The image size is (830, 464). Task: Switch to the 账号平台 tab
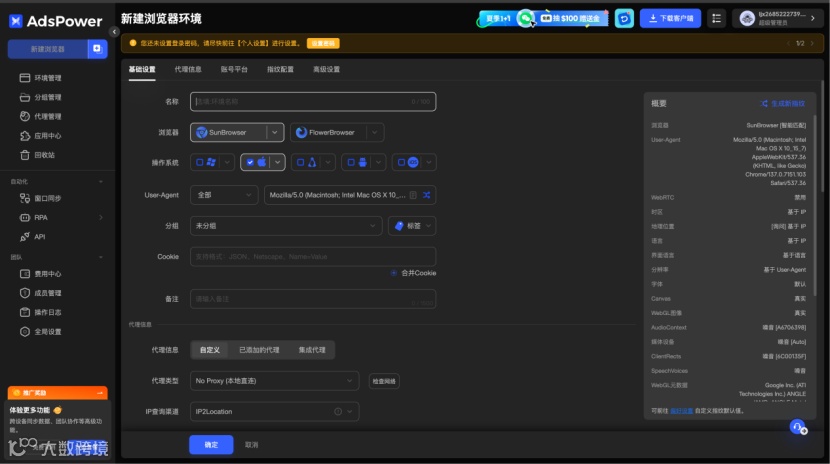(x=234, y=69)
